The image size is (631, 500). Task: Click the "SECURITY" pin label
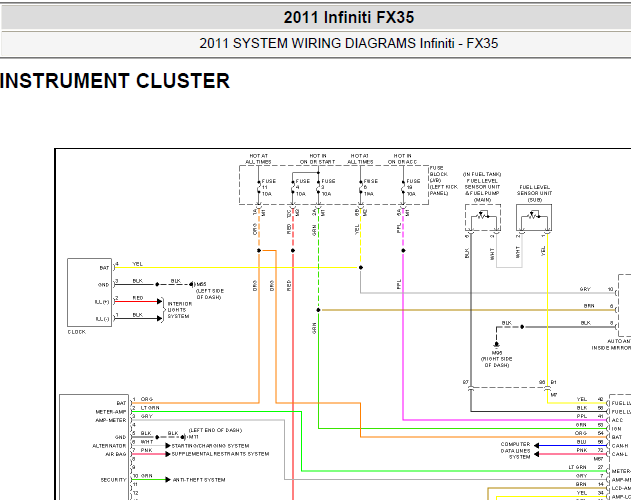pyautogui.click(x=113, y=479)
